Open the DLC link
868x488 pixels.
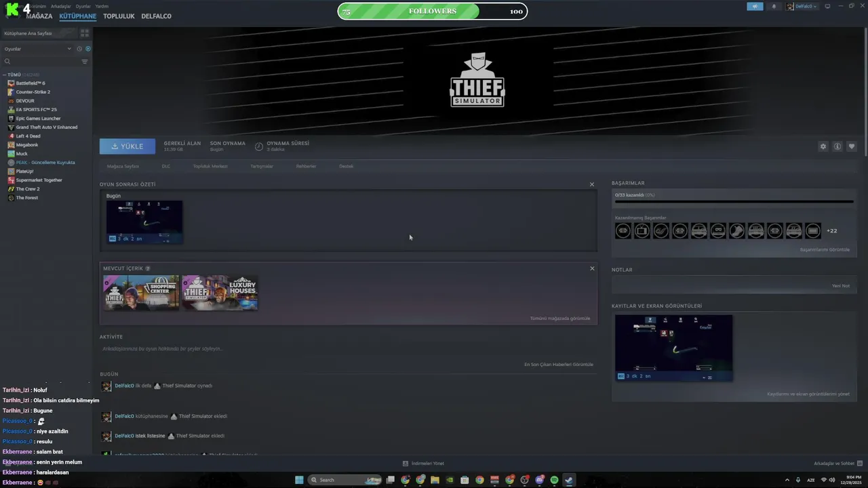[x=166, y=166]
